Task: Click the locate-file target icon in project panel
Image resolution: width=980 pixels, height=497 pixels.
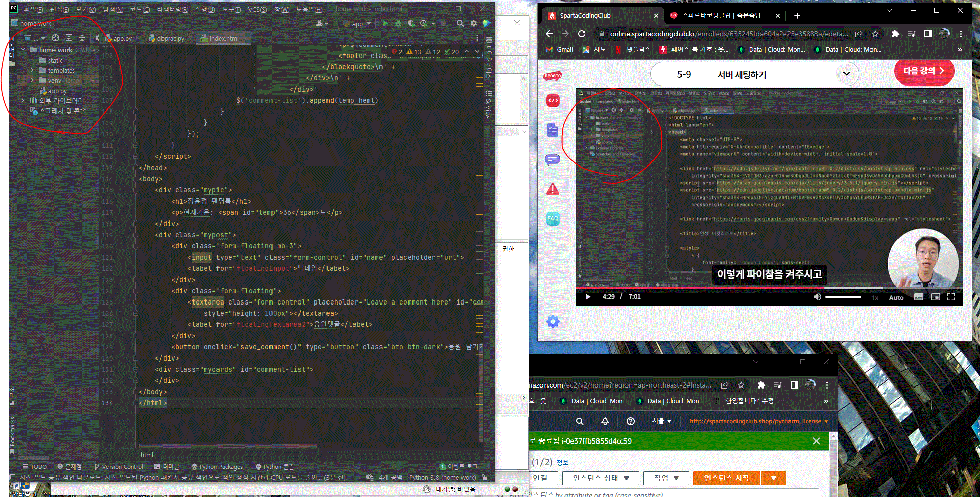Action: 56,38
